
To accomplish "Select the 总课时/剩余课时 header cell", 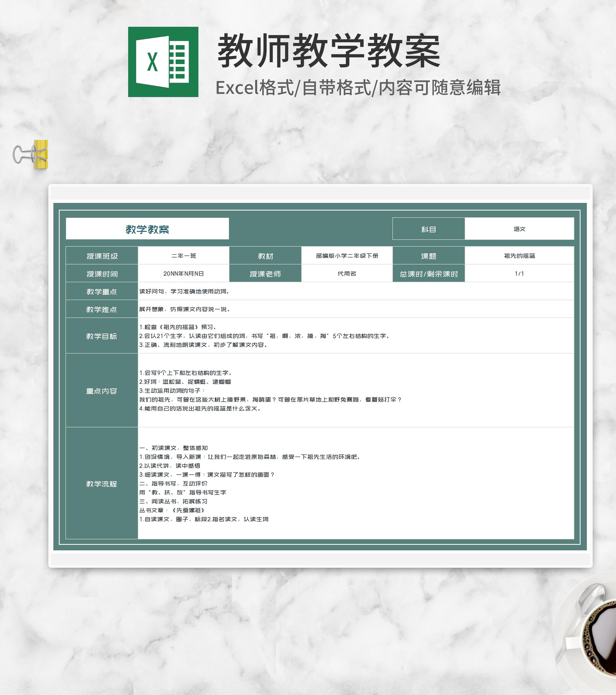I will tap(429, 274).
